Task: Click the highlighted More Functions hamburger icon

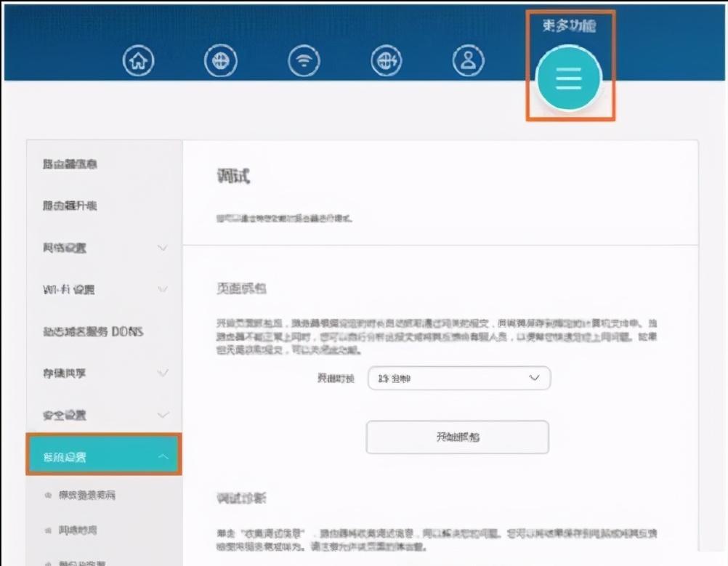Action: [570, 78]
